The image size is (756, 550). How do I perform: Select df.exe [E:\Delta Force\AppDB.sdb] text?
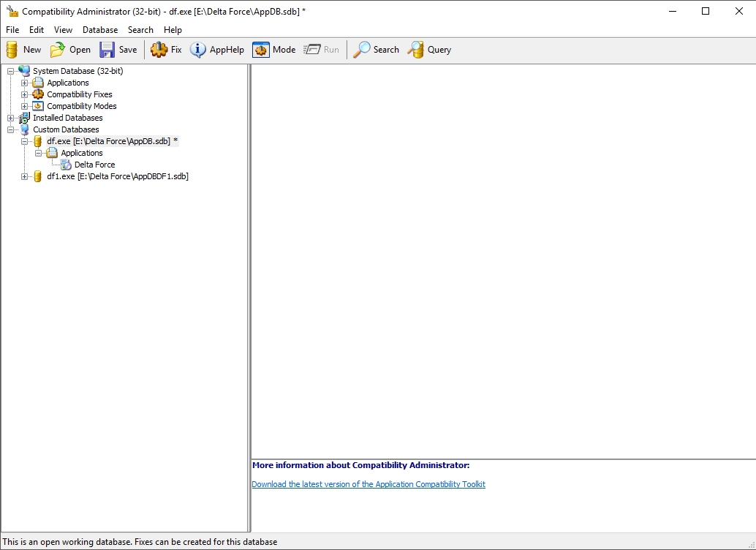pos(113,141)
